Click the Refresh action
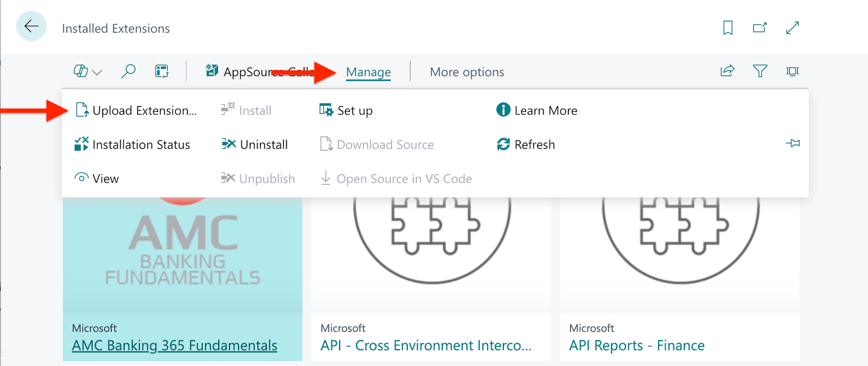This screenshot has height=366, width=868. pyautogui.click(x=534, y=145)
